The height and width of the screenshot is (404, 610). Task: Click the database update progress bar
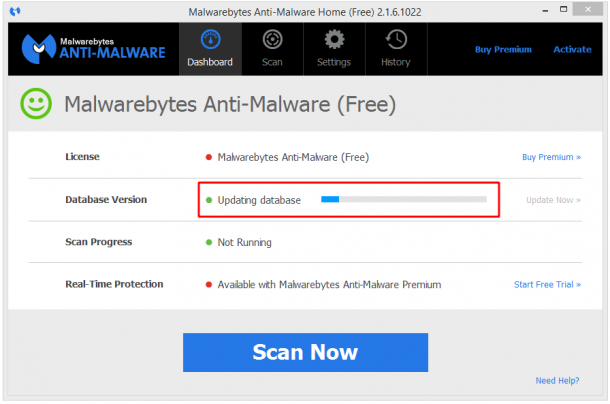tap(404, 199)
